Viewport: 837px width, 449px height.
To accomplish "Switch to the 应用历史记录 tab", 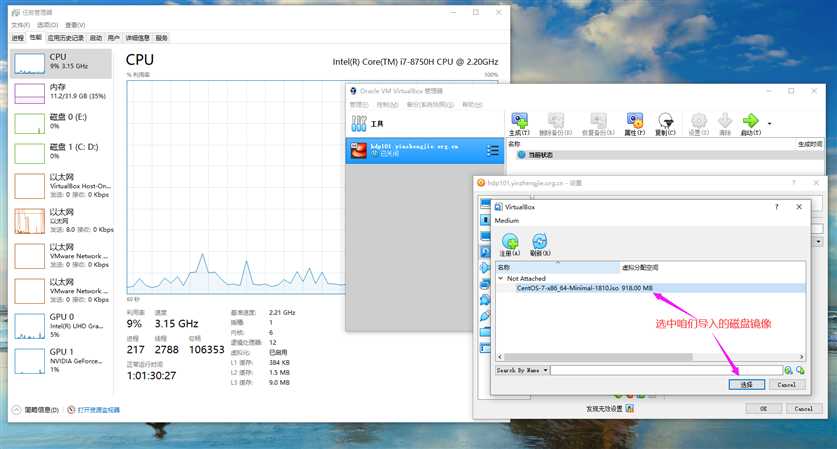I will click(65, 38).
